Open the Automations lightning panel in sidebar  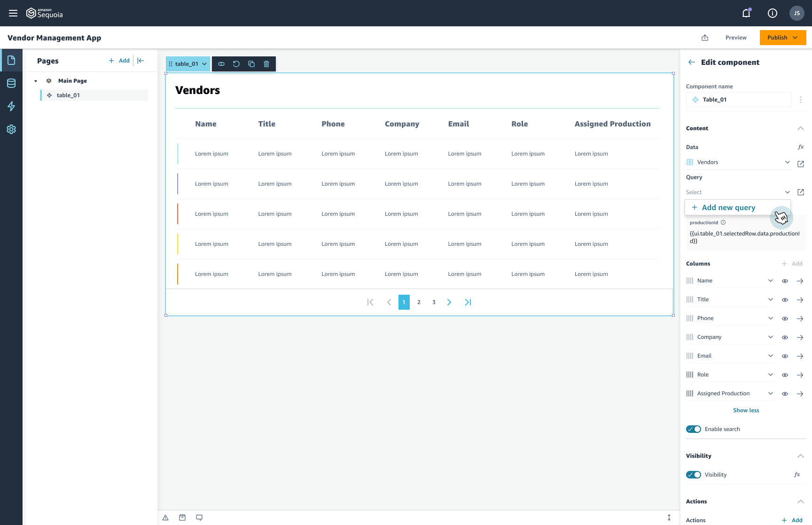click(x=11, y=106)
